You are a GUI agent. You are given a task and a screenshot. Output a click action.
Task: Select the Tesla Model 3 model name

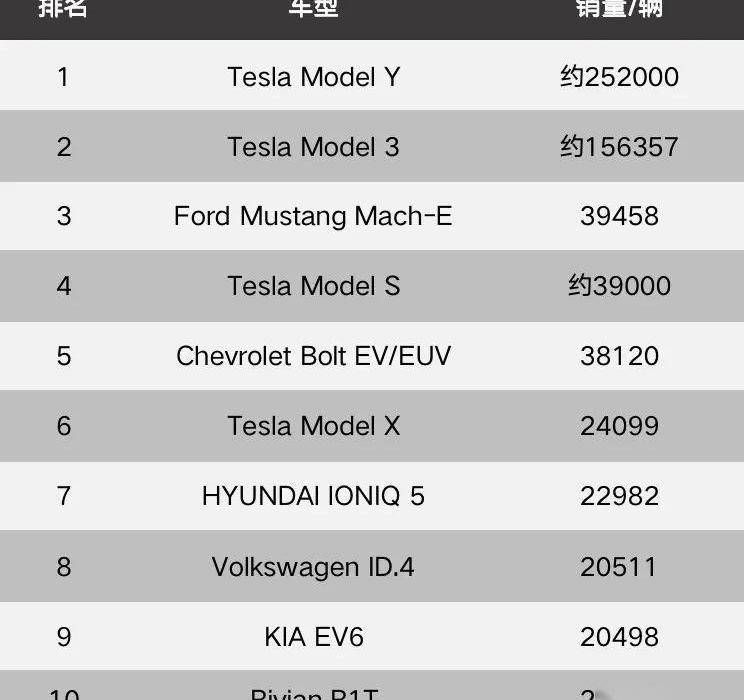(313, 147)
